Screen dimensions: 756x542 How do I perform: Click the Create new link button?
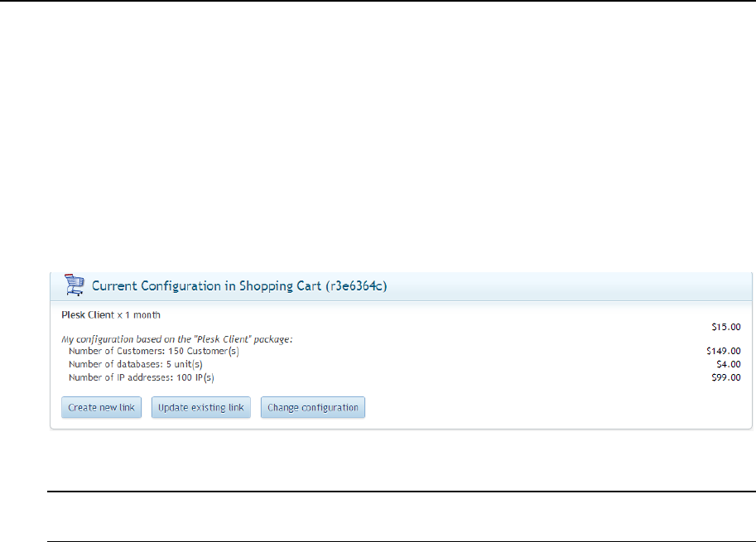point(101,408)
